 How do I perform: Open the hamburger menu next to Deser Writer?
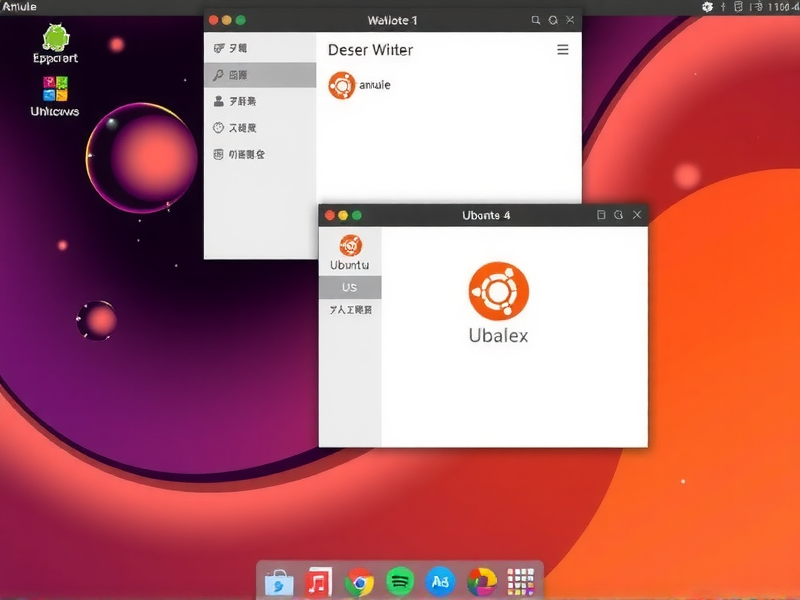(x=563, y=49)
